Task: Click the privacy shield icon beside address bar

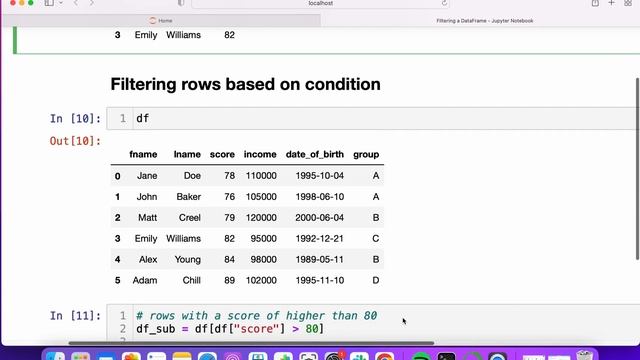Action: point(181,3)
